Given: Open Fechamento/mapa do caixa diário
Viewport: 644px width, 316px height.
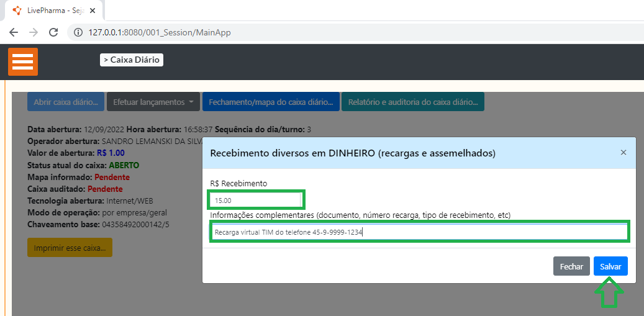Looking at the screenshot, I should 271,102.
